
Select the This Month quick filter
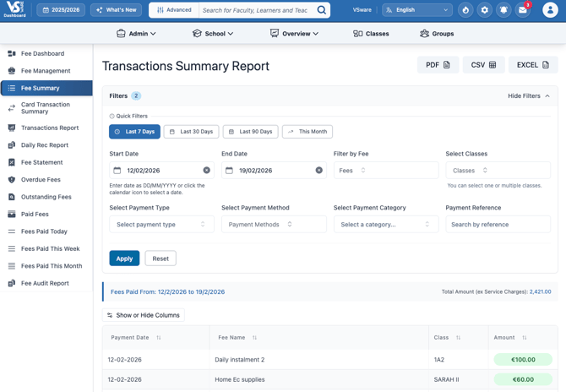pos(307,132)
